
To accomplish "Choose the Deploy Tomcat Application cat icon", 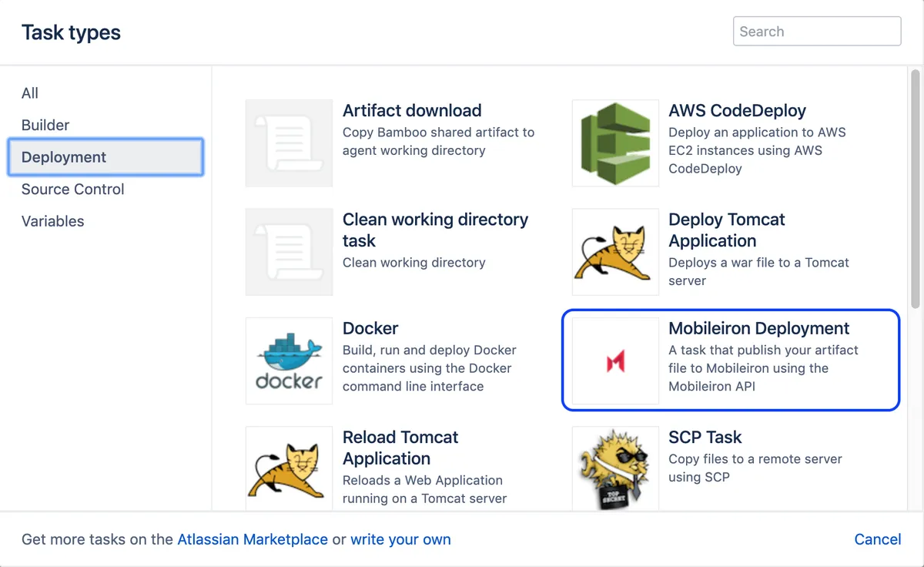I will 615,252.
